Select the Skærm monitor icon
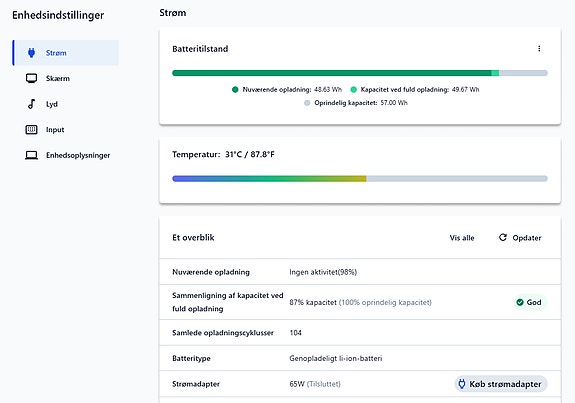Image resolution: width=575 pixels, height=403 pixels. 32,78
